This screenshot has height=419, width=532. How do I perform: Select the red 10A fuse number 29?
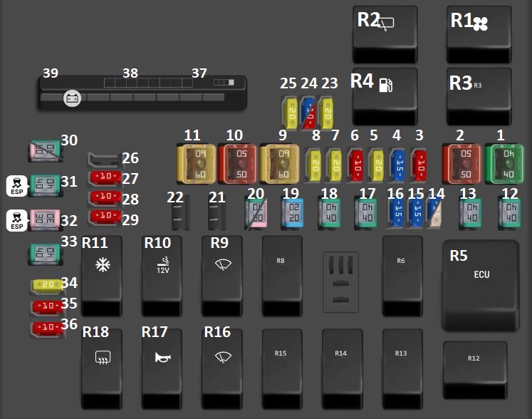click(x=105, y=217)
